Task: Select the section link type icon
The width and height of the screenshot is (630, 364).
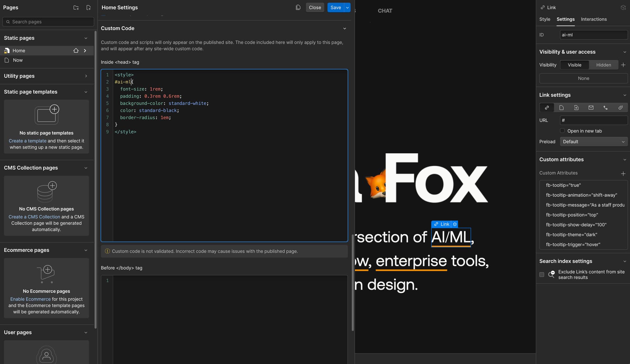Action: (576, 108)
